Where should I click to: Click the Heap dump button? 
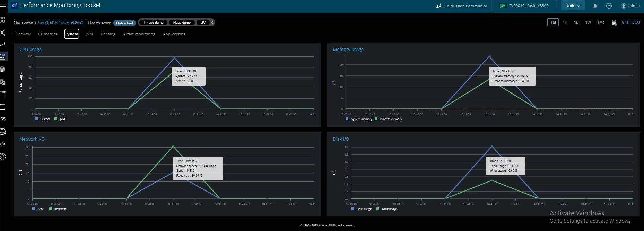click(x=182, y=23)
